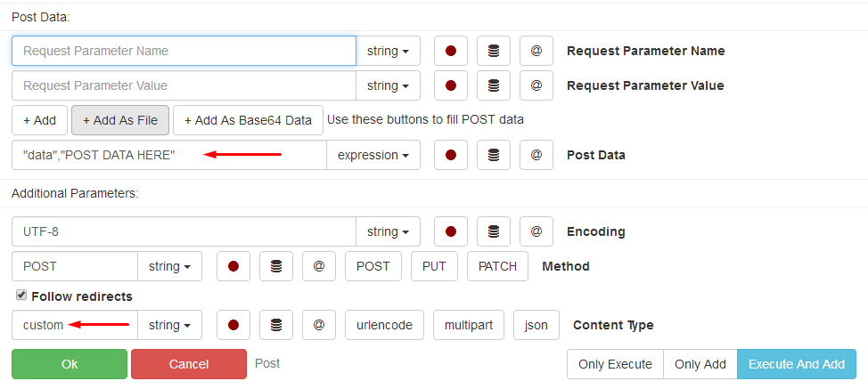Choose the PUT method button
The image size is (868, 389).
pos(435,266)
